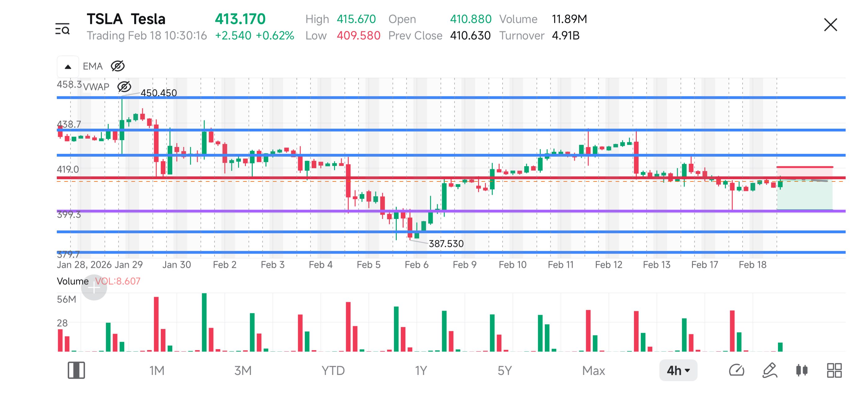Click the 3M range button

point(242,371)
